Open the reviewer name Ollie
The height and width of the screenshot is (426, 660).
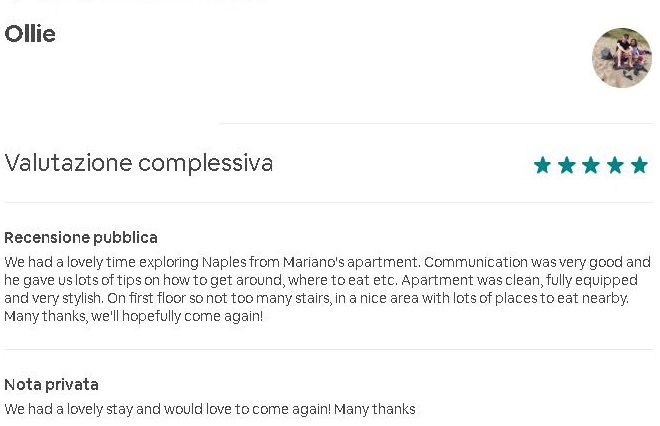click(x=30, y=34)
